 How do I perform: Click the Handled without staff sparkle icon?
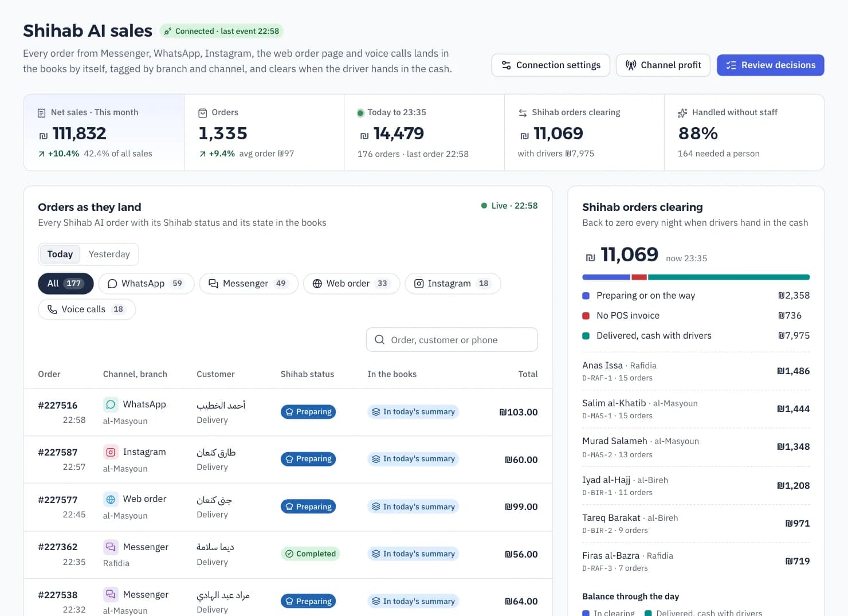682,113
